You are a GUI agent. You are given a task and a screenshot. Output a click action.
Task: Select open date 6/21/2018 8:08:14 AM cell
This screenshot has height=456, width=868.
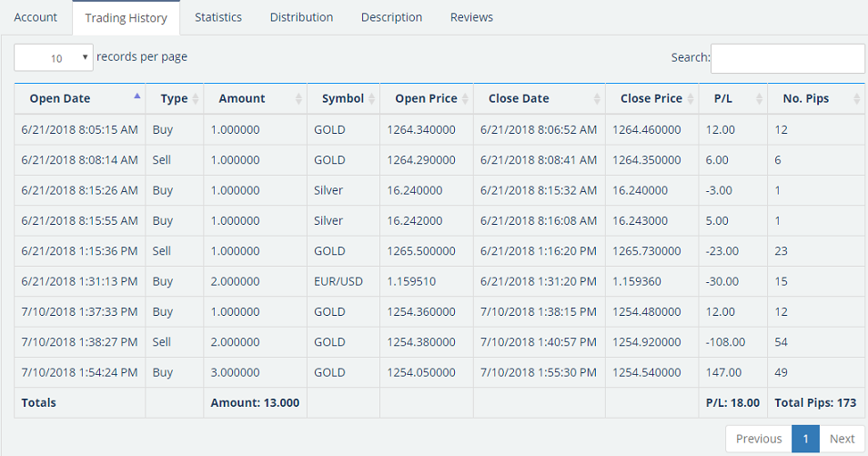pos(80,160)
